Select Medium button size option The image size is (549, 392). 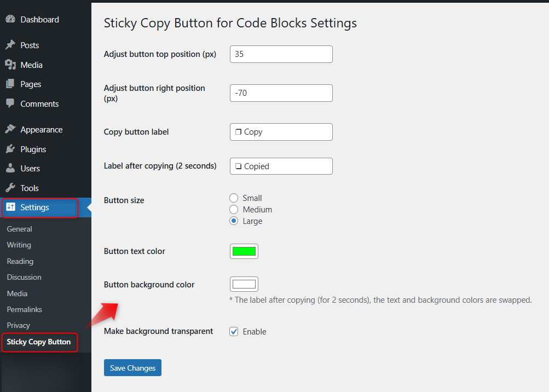pos(234,210)
